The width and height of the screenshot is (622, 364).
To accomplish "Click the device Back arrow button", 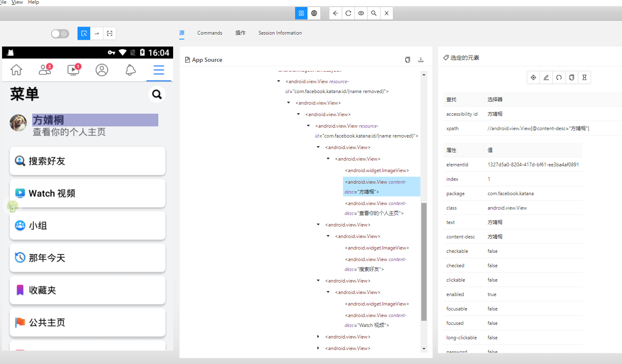I will pos(336,13).
